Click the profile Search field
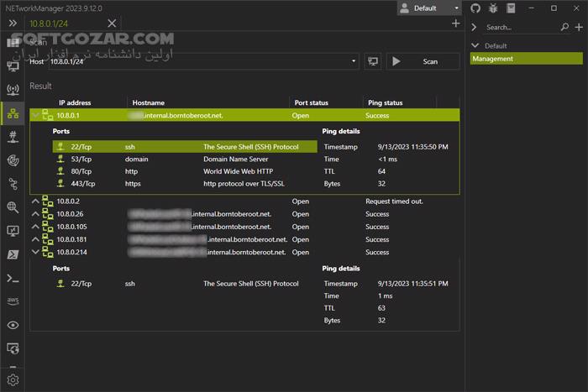Image resolution: width=588 pixels, height=392 pixels. click(512, 28)
